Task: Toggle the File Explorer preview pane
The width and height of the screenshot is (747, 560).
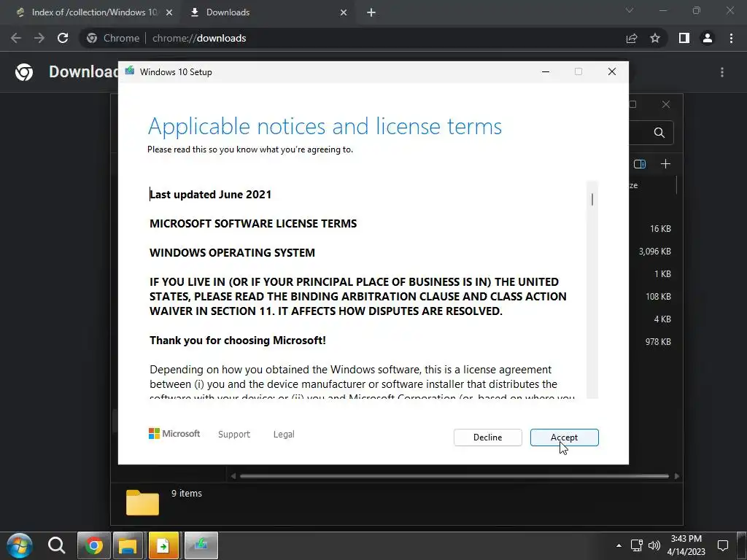Action: 640,164
